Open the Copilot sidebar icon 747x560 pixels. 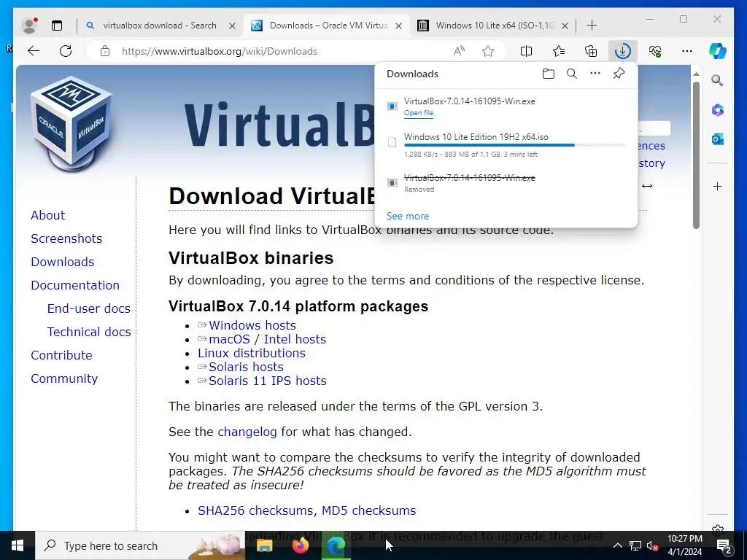pos(718,51)
